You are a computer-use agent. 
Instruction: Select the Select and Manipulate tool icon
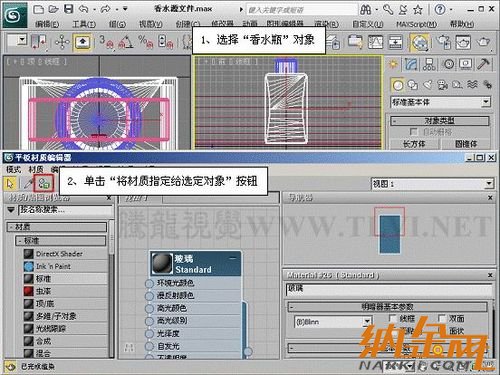pos(62,42)
